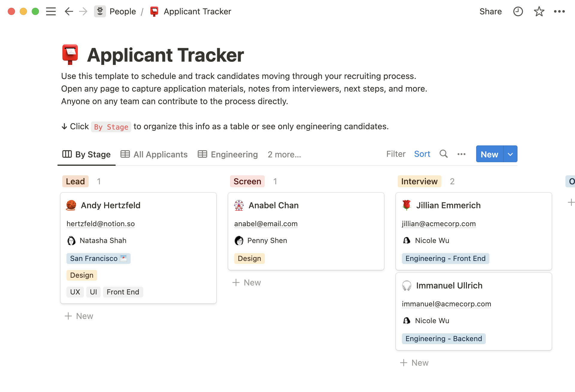Click the blue New button
This screenshot has height=392, width=575.
pos(489,154)
